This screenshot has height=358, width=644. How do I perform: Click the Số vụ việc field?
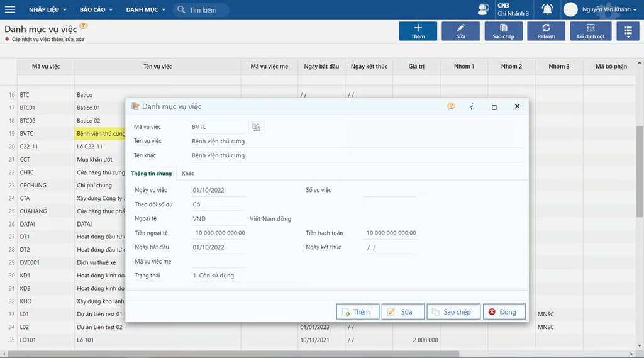(x=389, y=190)
